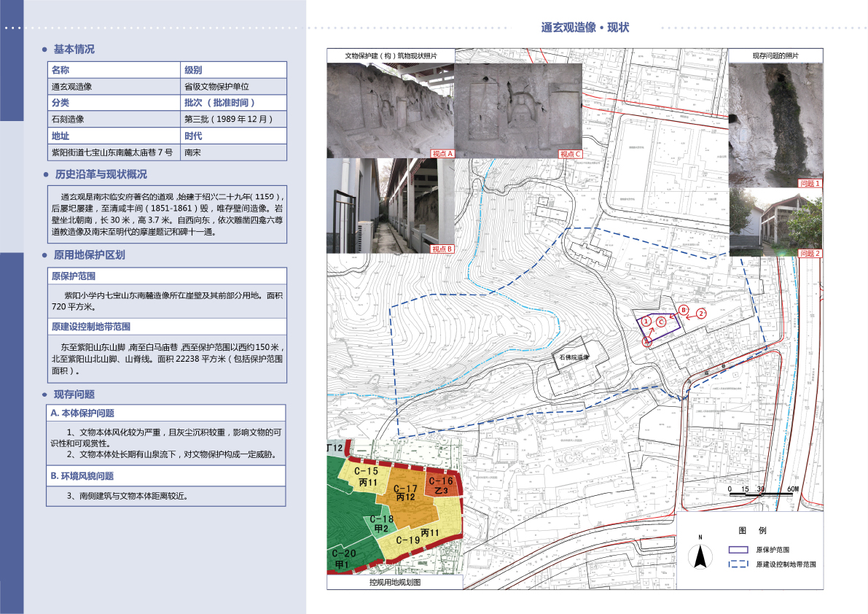Select the circled A viewpoint marker on the map
This screenshot has height=614, width=868.
646,342
